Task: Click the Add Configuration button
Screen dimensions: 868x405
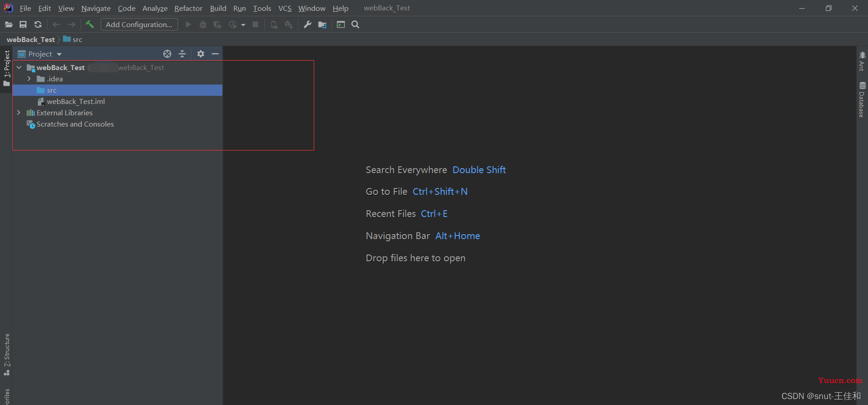Action: (139, 24)
